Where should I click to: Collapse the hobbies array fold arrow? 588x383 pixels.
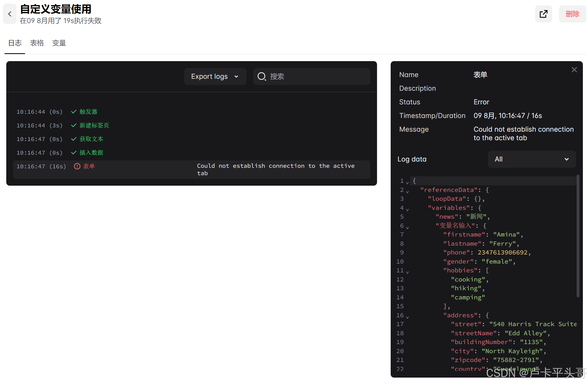(x=407, y=272)
